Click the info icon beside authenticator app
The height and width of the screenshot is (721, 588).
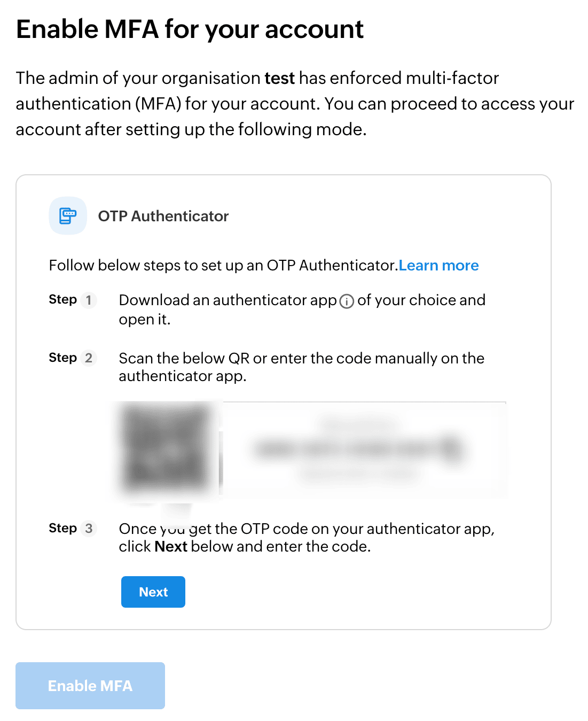[347, 301]
